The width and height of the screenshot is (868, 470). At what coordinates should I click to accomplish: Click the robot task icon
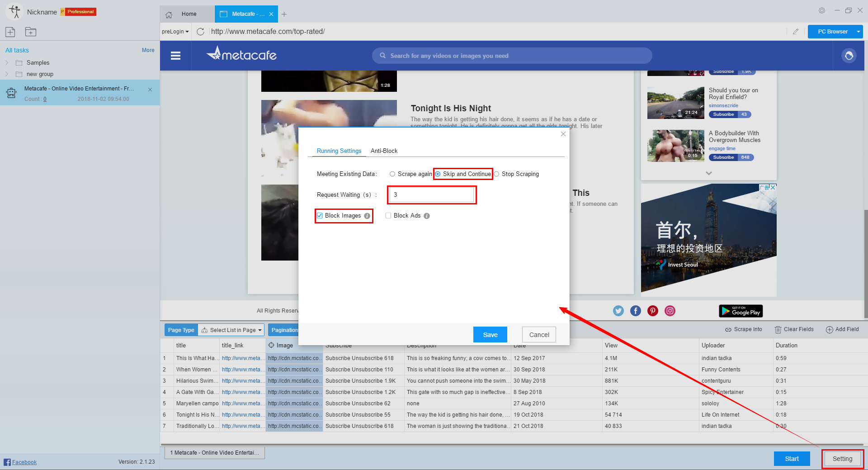[x=11, y=93]
